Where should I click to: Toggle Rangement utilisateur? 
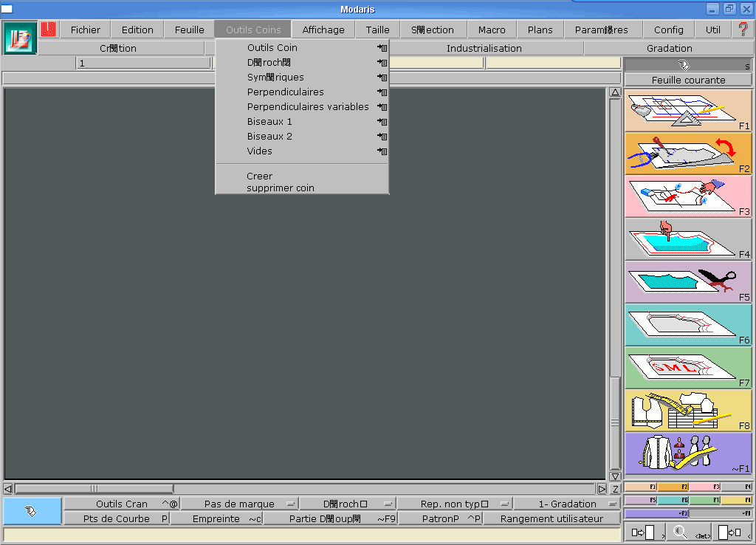point(551,519)
